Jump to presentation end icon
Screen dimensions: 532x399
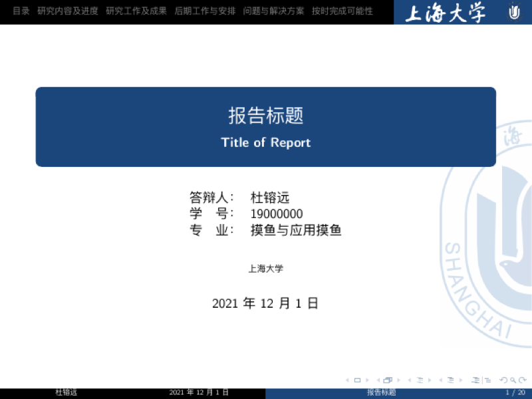pyautogui.click(x=488, y=380)
